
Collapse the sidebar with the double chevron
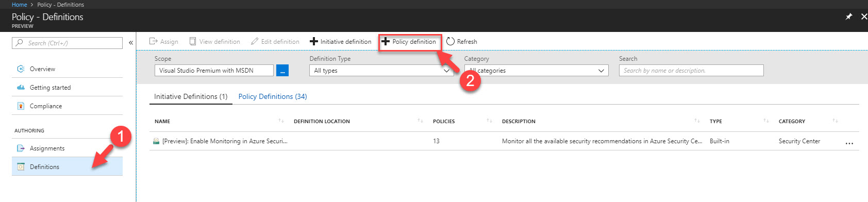(131, 43)
